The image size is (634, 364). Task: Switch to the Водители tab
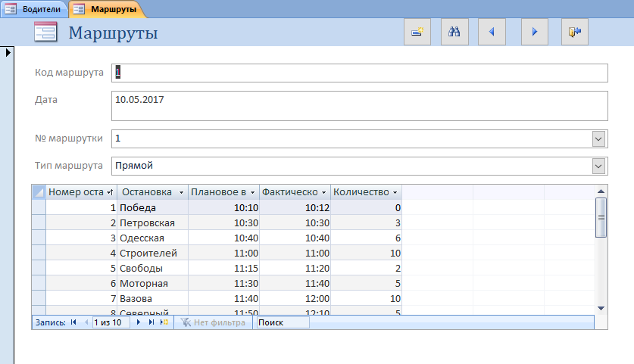(34, 9)
